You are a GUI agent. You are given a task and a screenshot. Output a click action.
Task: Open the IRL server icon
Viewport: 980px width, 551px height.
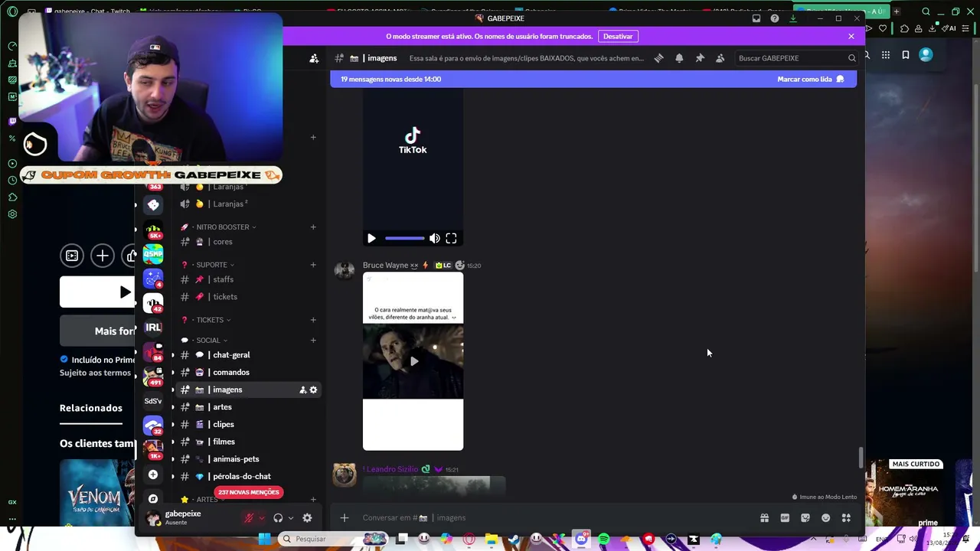pyautogui.click(x=153, y=328)
